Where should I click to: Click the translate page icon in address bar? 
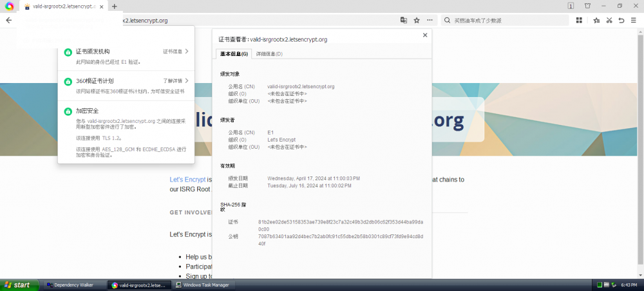click(404, 20)
